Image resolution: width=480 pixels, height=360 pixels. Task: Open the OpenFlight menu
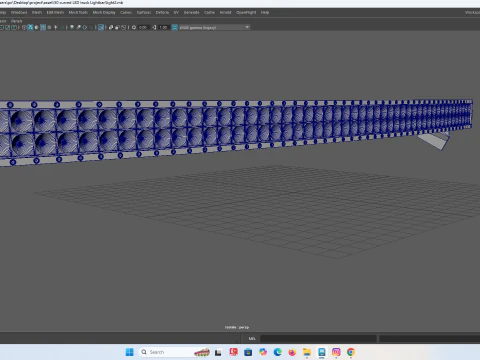pos(246,12)
